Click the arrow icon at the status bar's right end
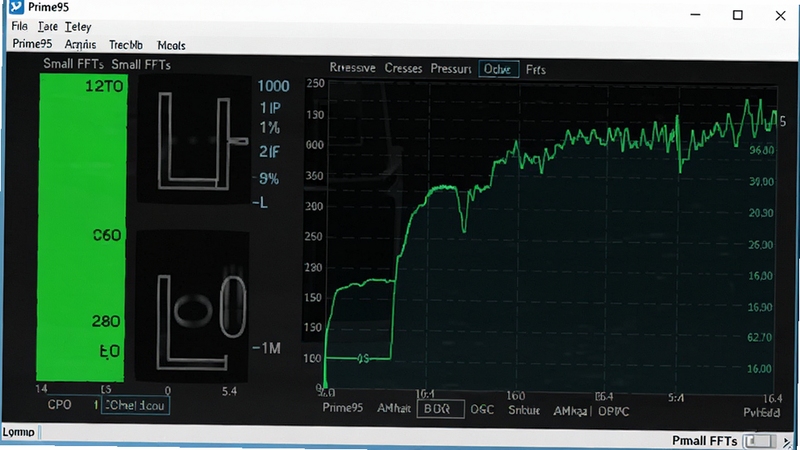The height and width of the screenshot is (450, 800). (x=787, y=442)
